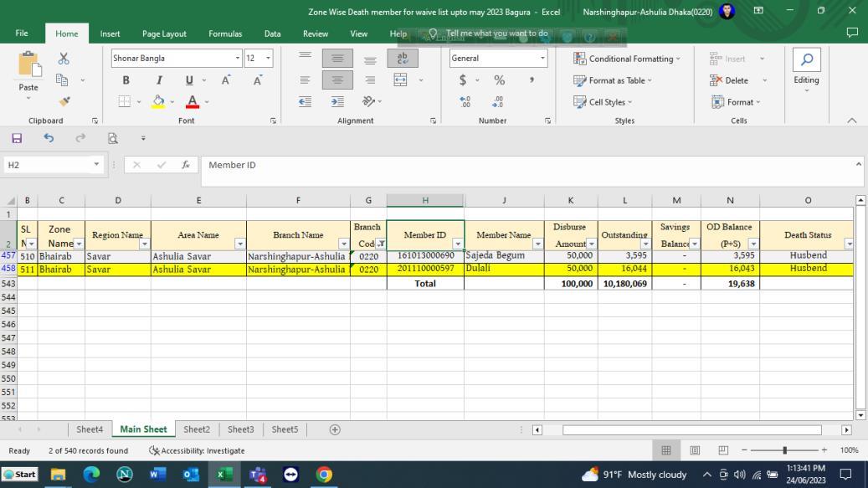This screenshot has width=868, height=488.
Task: Align text to the left
Action: (x=305, y=80)
